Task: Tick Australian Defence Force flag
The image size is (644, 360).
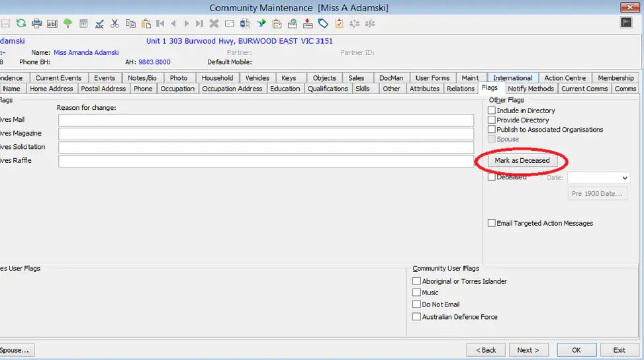Action: coord(416,316)
